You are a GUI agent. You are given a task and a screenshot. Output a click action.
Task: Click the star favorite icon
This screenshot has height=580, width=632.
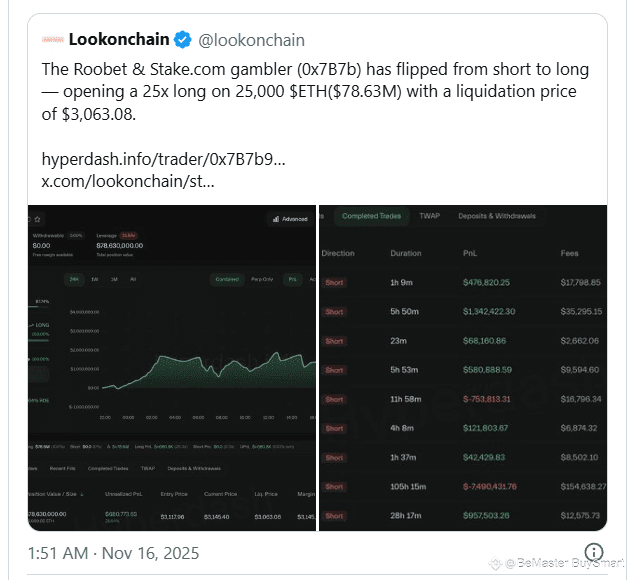38,218
